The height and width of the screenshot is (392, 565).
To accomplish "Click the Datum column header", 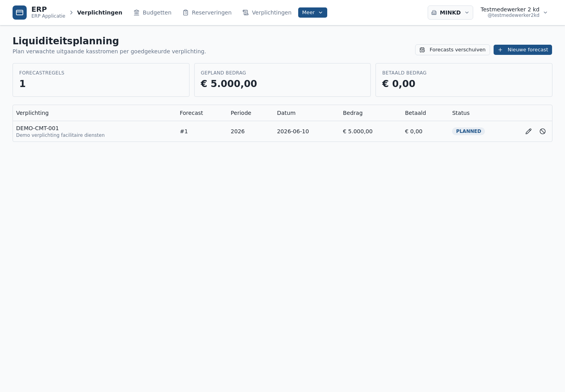I will 286,113.
